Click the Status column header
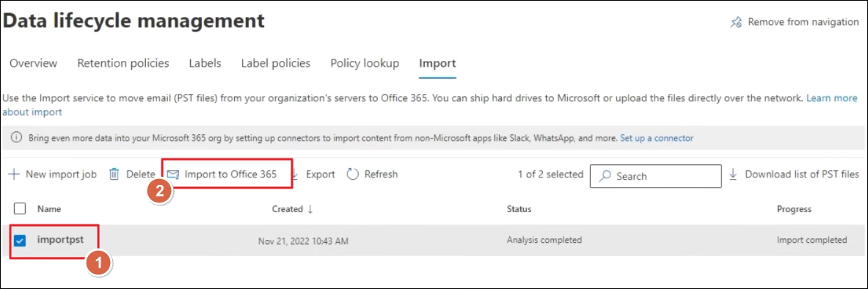Screen dimensions: 868x289 (x=519, y=209)
